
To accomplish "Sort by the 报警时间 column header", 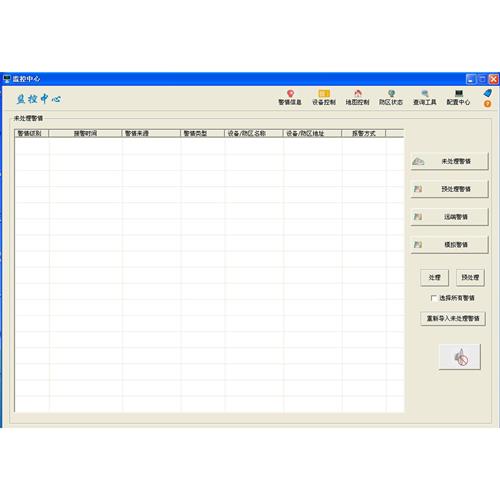I will click(85, 133).
